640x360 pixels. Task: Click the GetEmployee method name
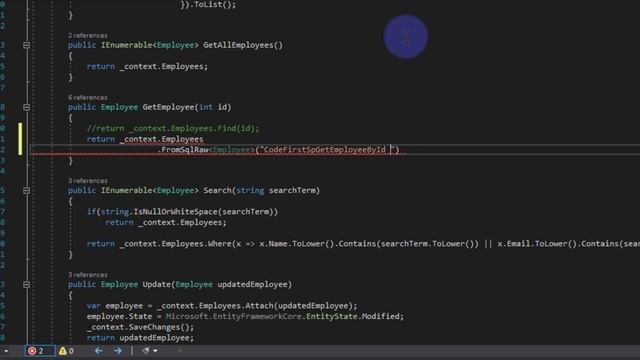pos(168,107)
